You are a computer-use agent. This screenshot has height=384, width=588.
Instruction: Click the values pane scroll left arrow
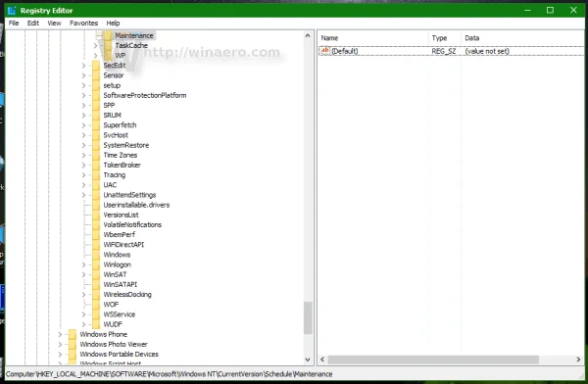click(x=322, y=360)
